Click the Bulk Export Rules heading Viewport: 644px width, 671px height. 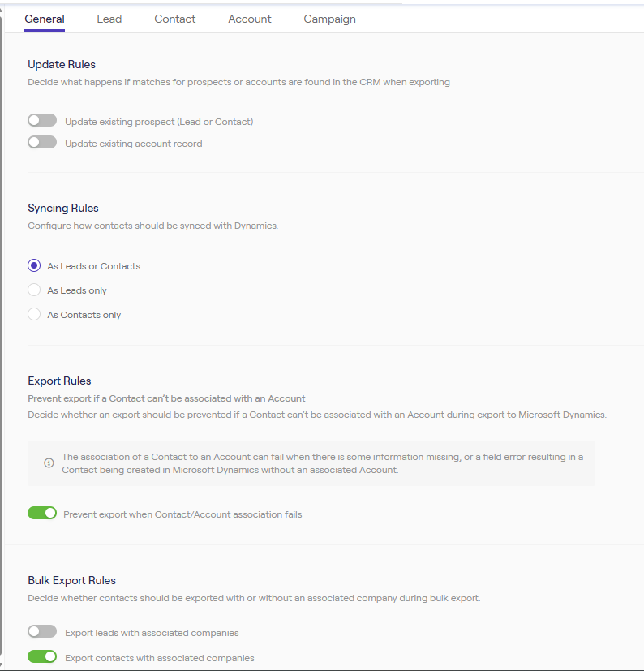[71, 580]
